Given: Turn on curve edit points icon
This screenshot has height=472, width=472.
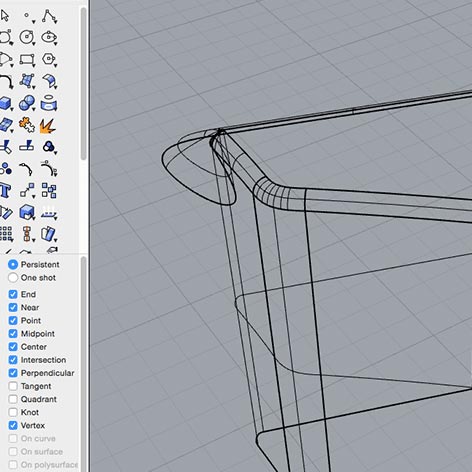Looking at the screenshot, I should 26,169.
